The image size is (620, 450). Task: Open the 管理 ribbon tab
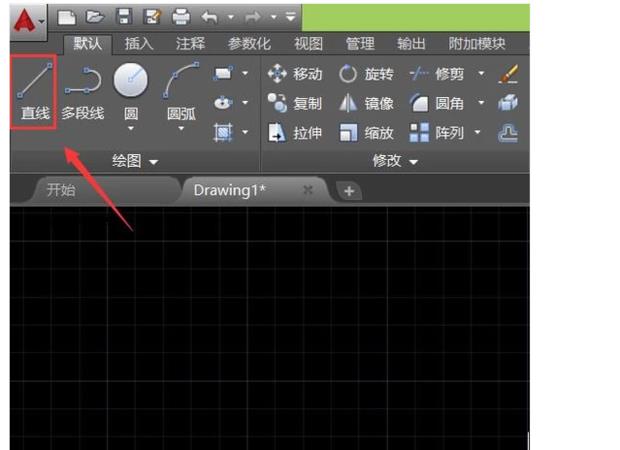click(360, 43)
